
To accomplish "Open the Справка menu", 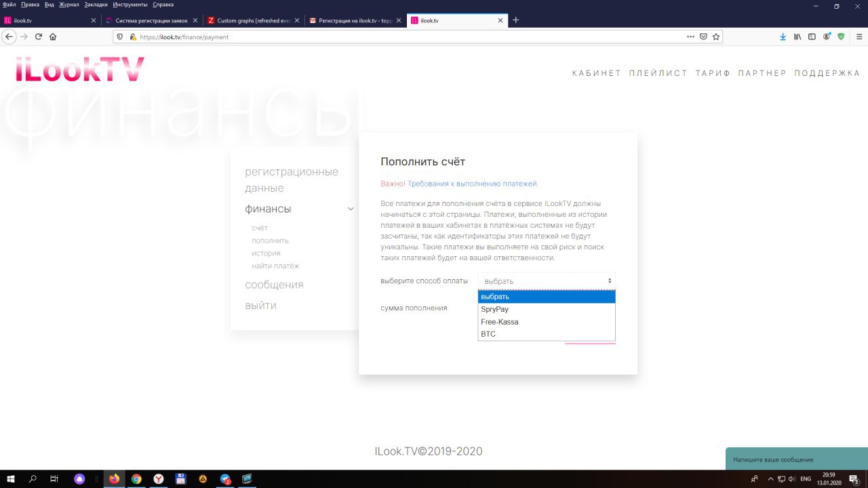I will [163, 5].
